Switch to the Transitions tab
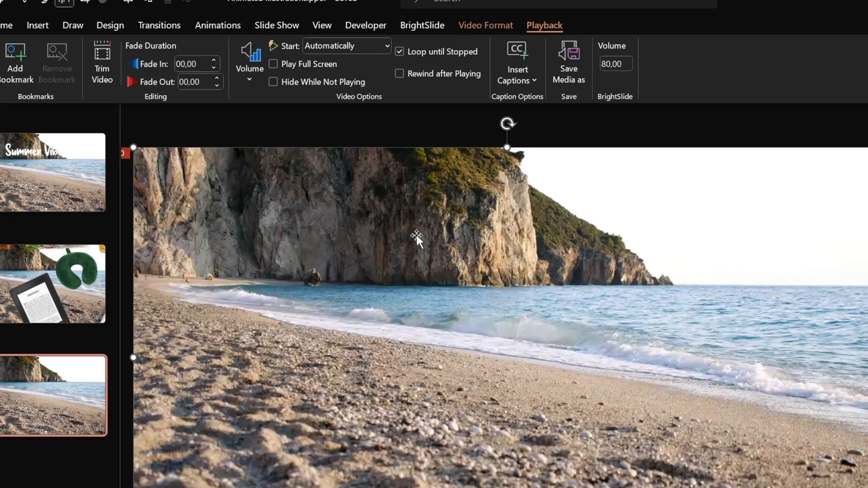This screenshot has width=868, height=488. click(x=159, y=25)
